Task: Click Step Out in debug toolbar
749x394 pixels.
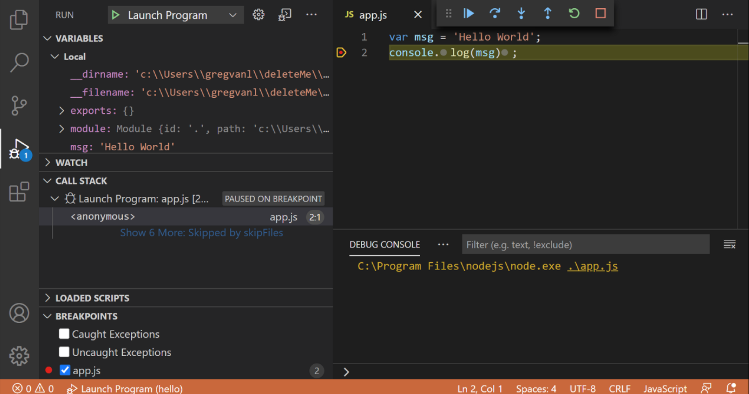Action: 547,13
